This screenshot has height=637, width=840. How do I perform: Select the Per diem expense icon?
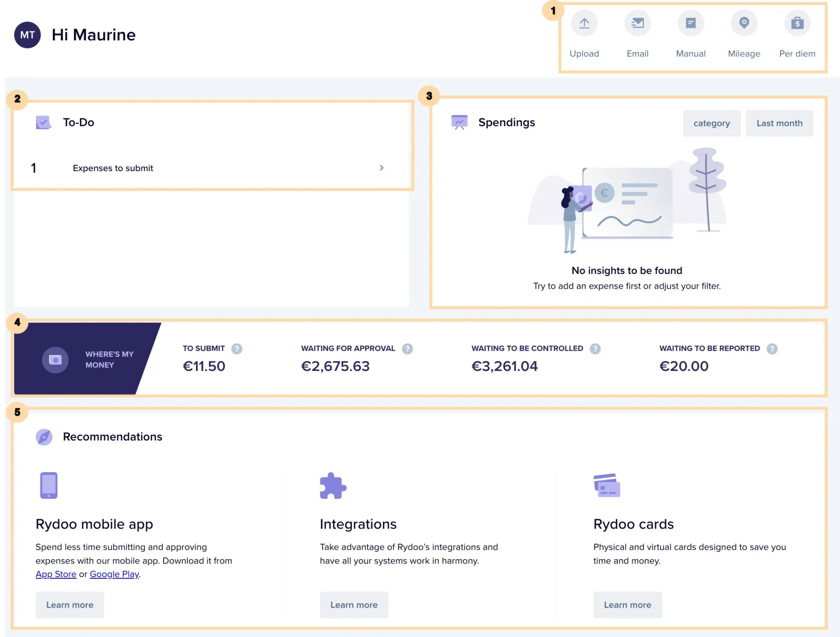(797, 23)
